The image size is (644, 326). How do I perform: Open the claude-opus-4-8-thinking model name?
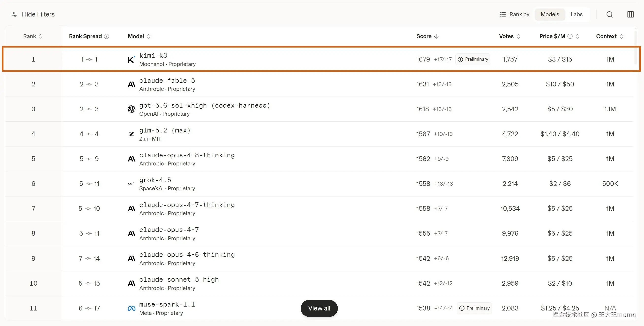pyautogui.click(x=187, y=155)
